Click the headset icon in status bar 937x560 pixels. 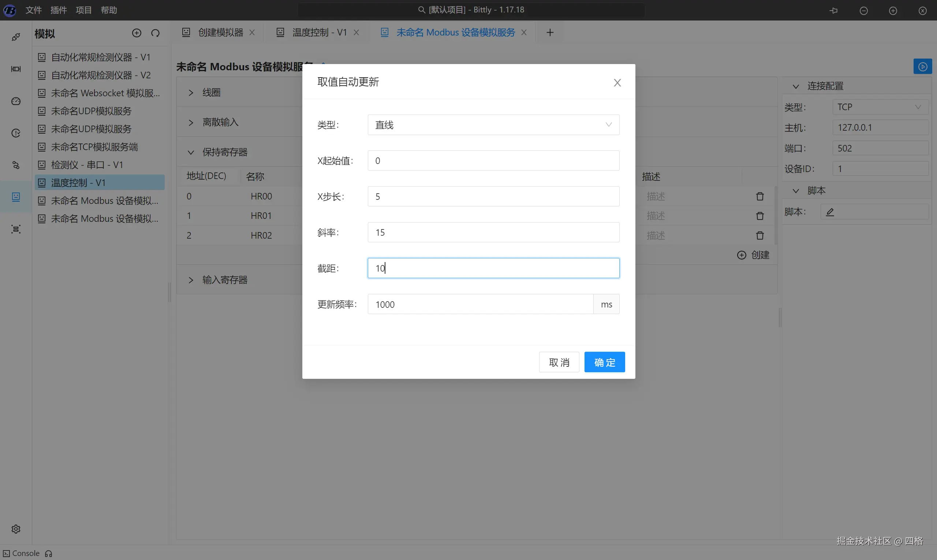(x=49, y=553)
